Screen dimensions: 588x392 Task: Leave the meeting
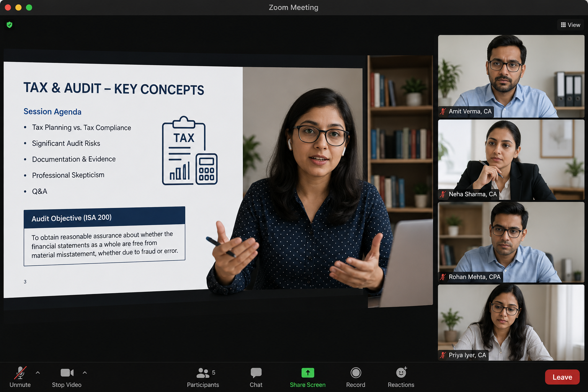[x=562, y=377]
